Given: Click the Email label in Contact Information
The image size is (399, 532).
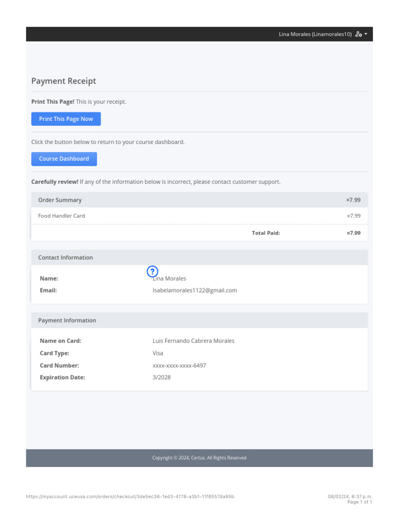Looking at the screenshot, I should coord(48,290).
